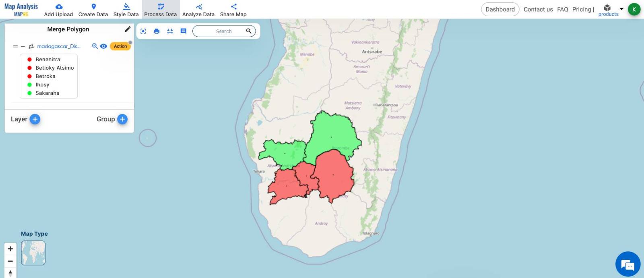644x278 pixels.
Task: Zoom map to full extent
Action: [x=143, y=31]
